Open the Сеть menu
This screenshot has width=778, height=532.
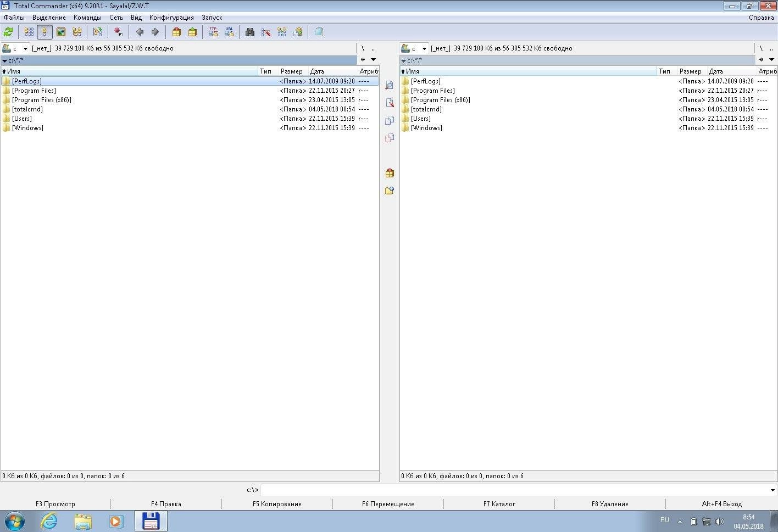point(116,18)
